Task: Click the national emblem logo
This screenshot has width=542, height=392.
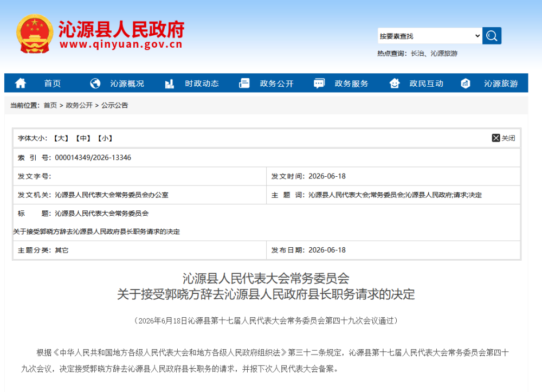Action: tap(35, 34)
